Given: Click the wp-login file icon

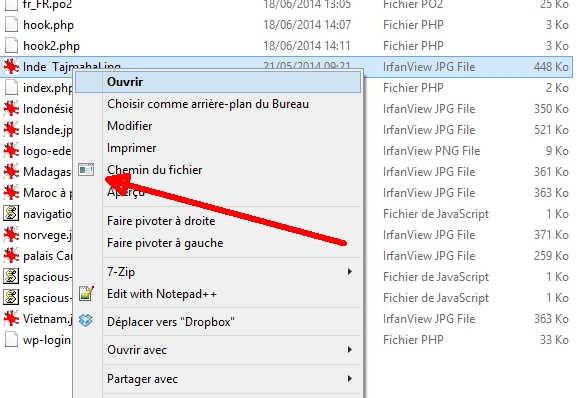Looking at the screenshot, I should (x=11, y=340).
